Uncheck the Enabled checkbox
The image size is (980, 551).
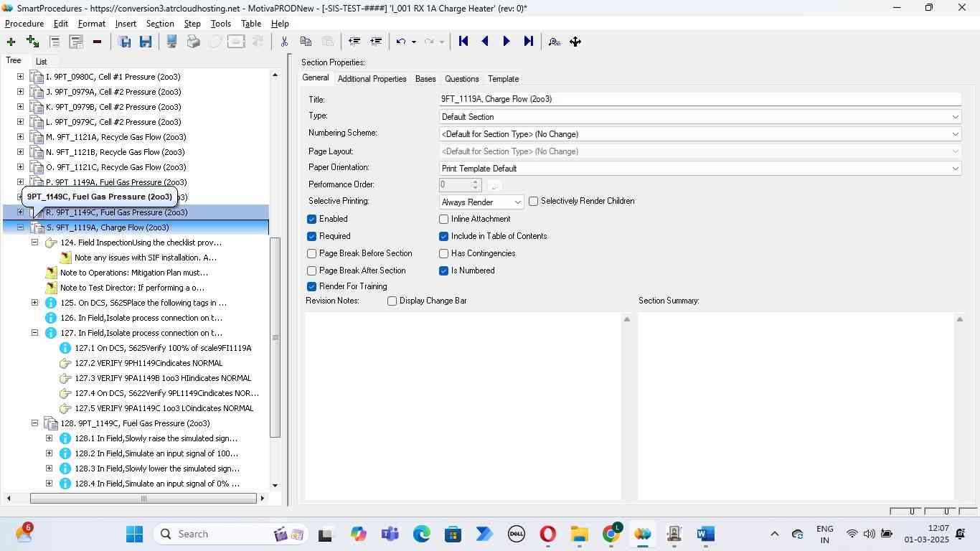[x=311, y=219]
